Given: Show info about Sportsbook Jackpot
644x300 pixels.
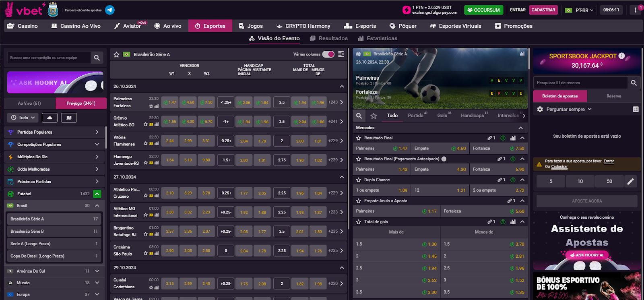Looking at the screenshot, I should 621,56.
